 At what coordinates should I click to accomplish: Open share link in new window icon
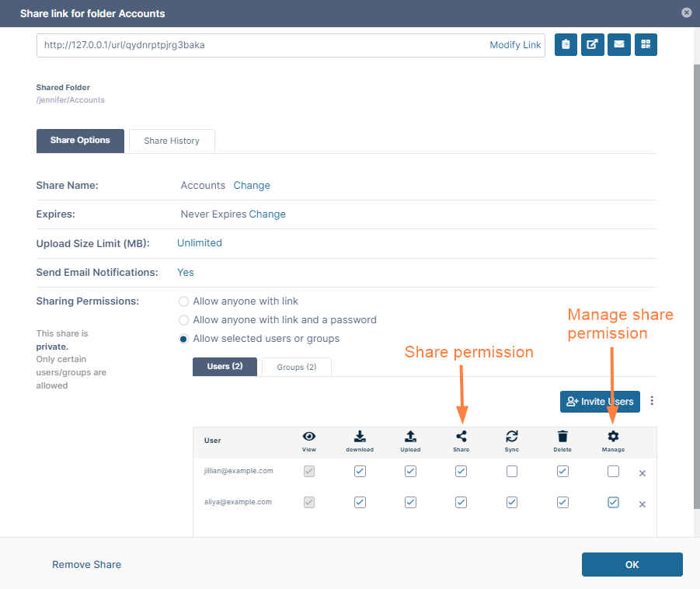click(x=592, y=45)
